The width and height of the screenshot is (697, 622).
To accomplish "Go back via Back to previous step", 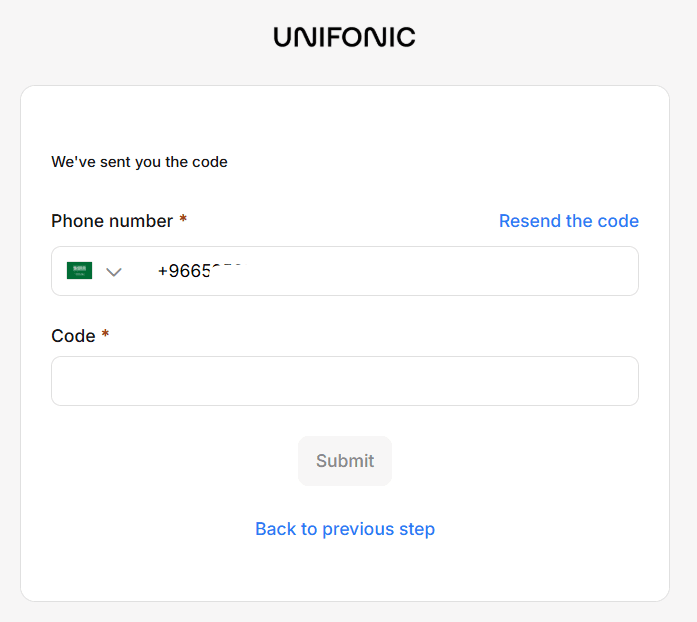I will [344, 529].
